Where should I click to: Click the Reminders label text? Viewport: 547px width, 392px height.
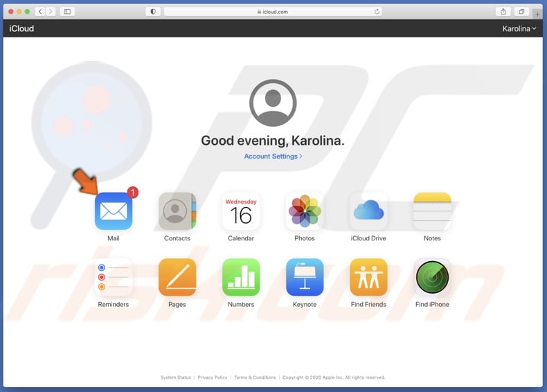pos(114,304)
